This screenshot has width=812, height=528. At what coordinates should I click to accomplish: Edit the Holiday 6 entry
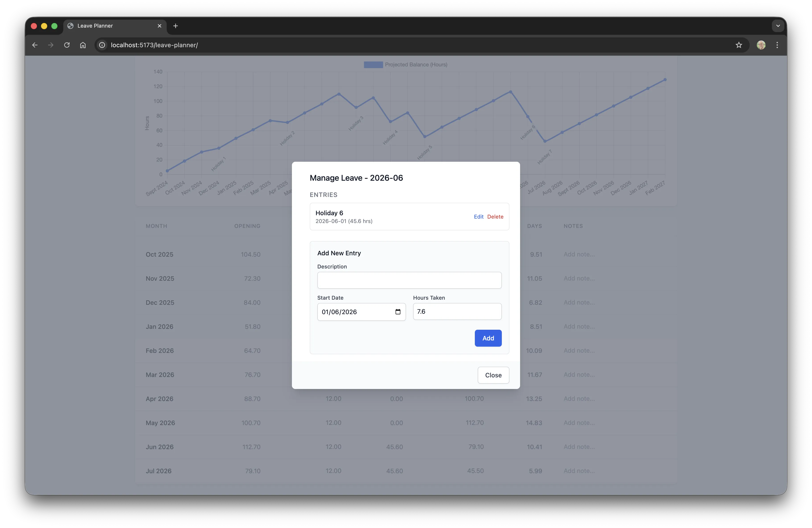(x=478, y=217)
